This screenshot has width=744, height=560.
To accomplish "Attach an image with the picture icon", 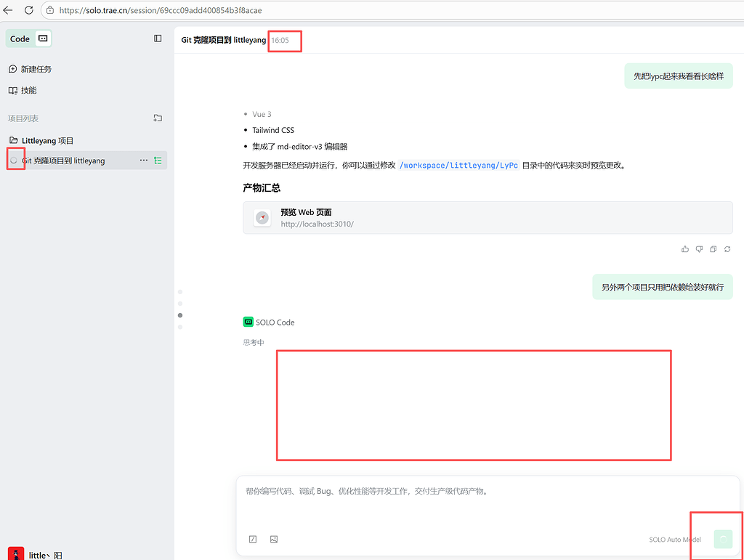I will tap(274, 539).
